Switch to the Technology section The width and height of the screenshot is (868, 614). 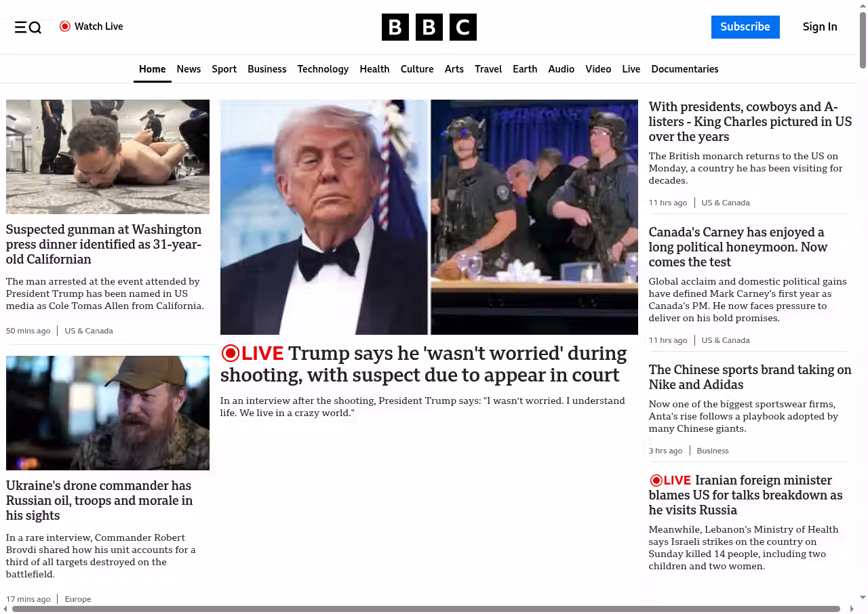click(x=323, y=69)
